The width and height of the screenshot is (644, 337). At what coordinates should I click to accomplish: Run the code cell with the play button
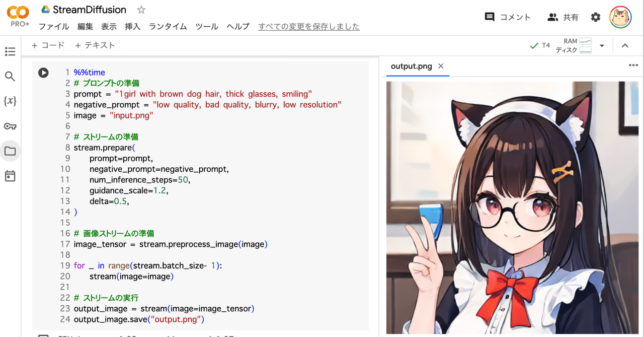pyautogui.click(x=43, y=73)
